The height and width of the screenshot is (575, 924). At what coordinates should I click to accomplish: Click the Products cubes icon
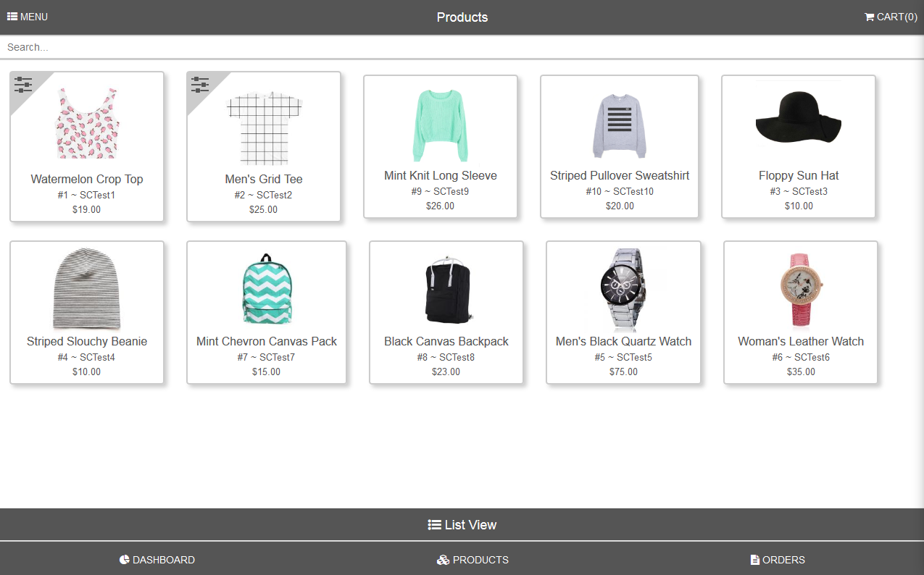pyautogui.click(x=444, y=560)
